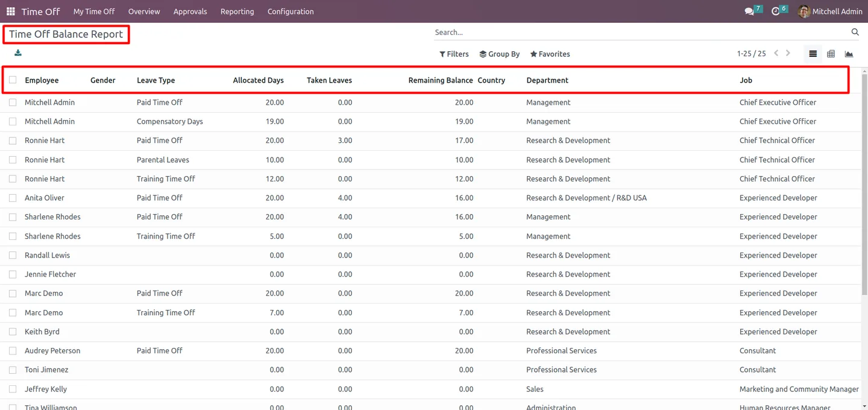The image size is (868, 410).
Task: Go to the previous page arrow
Action: tap(776, 53)
